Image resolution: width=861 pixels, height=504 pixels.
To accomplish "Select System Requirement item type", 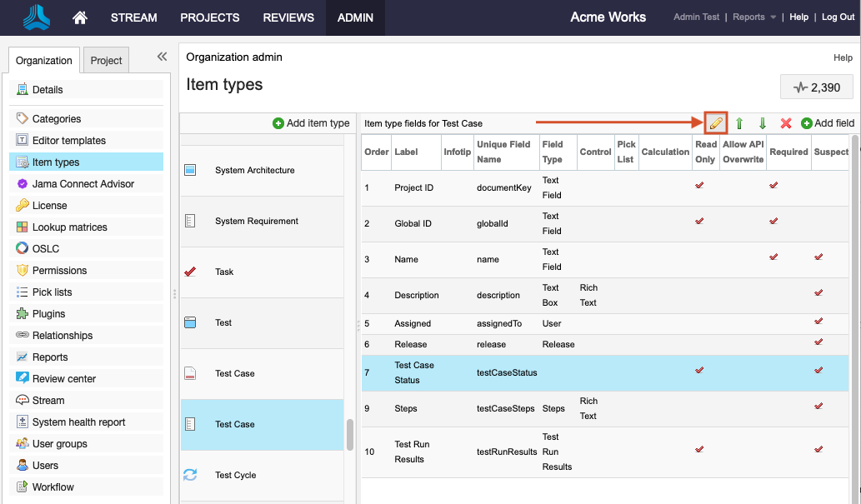I will [263, 222].
